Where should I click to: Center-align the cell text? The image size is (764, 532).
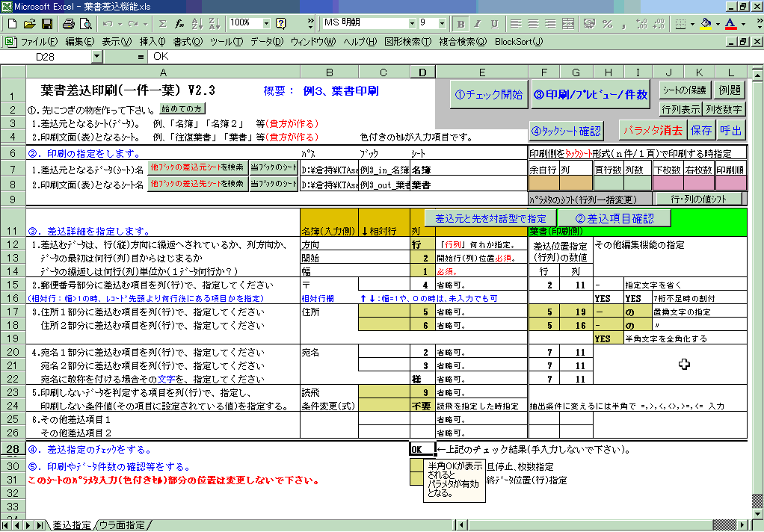pos(533,23)
